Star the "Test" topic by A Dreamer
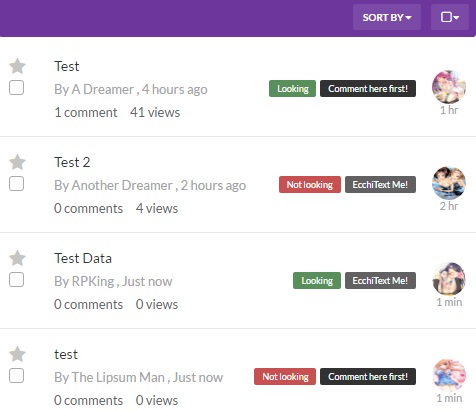Viewport: 476px width, 410px height. [17, 66]
